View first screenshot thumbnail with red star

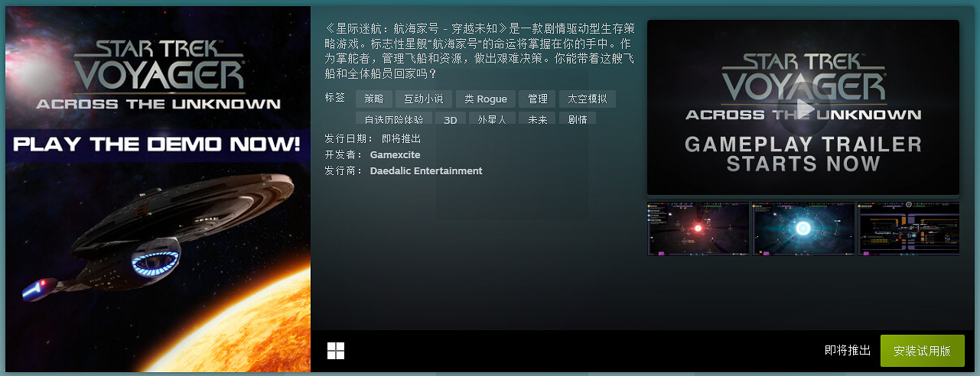coord(698,229)
